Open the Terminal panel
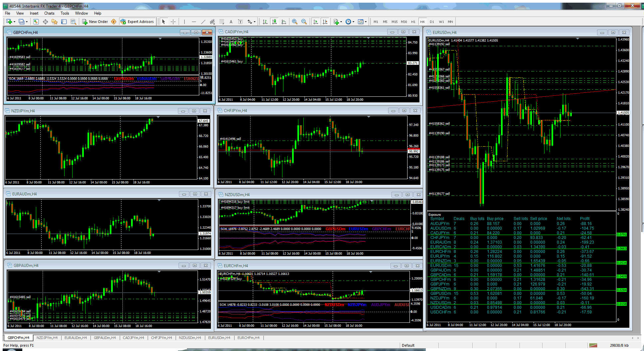Viewport: 644px width, 351px height. pos(64,22)
